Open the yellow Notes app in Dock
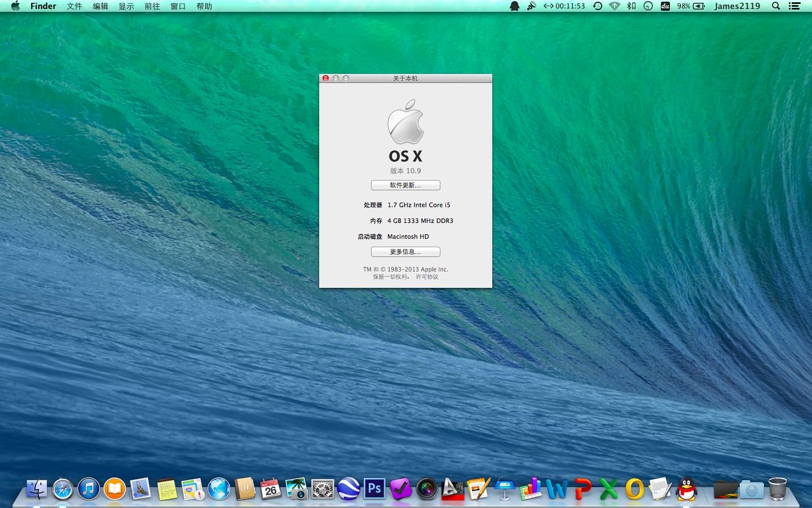 coord(167,489)
